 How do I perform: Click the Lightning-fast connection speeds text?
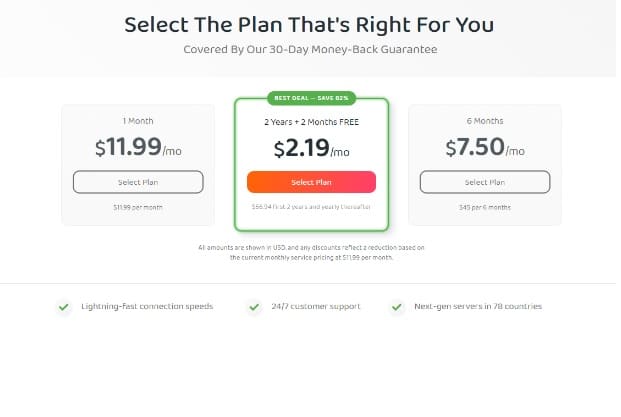(x=147, y=306)
